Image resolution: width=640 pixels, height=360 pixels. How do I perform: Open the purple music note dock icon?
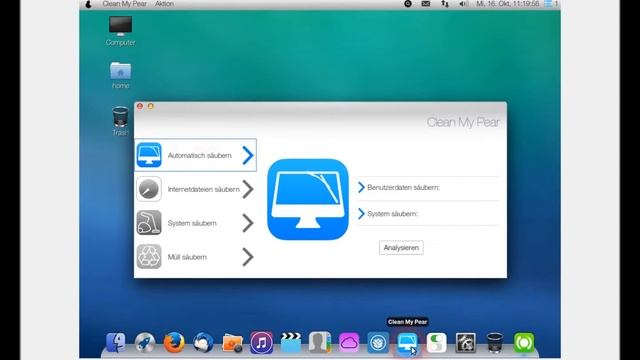(262, 342)
